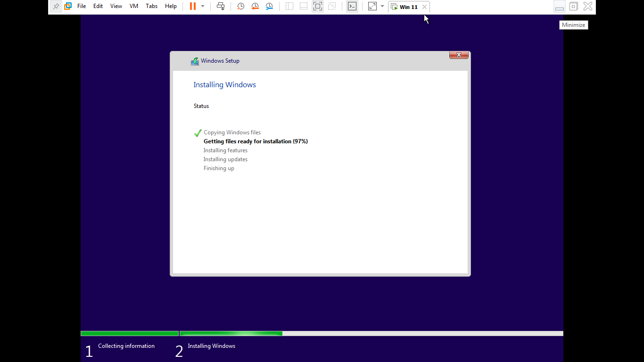Click the second, partly filled progress bar segment
Viewport: 644px width, 362px height.
coord(372,334)
